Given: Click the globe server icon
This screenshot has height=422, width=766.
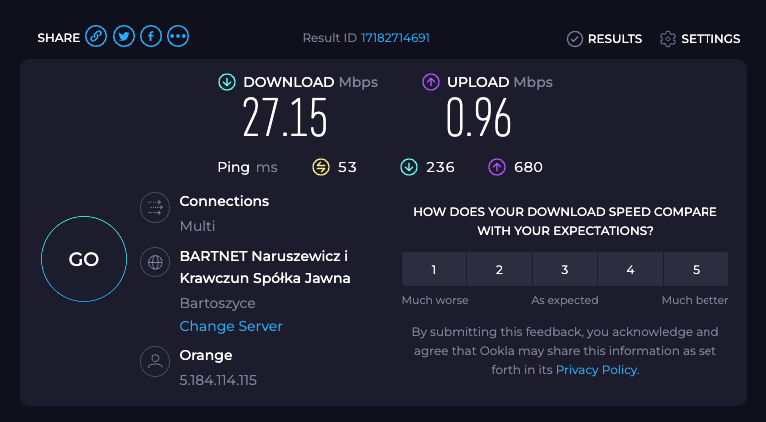Looking at the screenshot, I should point(155,262).
